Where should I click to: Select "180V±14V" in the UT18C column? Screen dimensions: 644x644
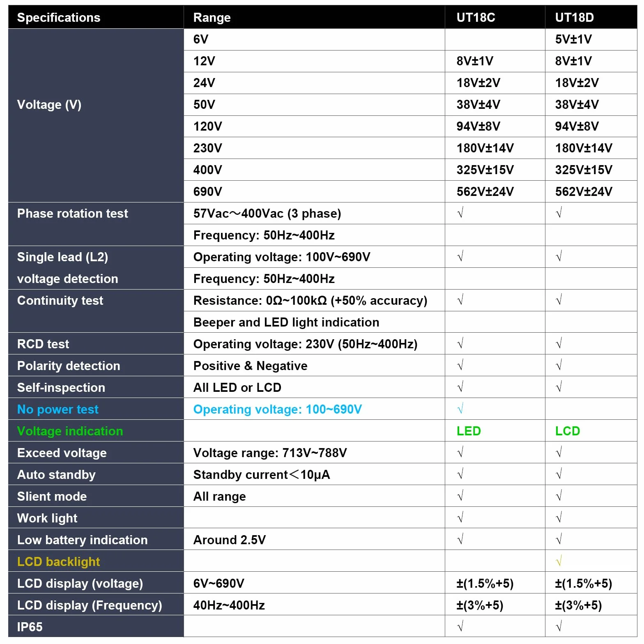coord(485,148)
